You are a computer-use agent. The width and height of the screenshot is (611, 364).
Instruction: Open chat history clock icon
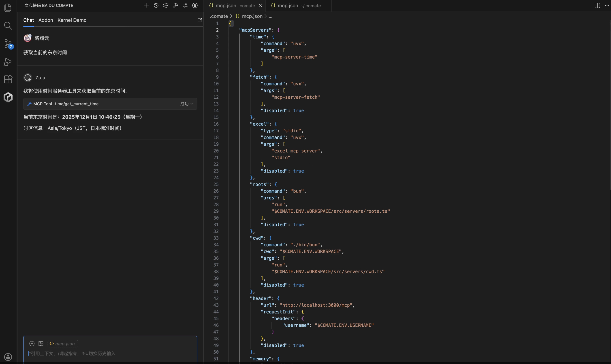pyautogui.click(x=156, y=5)
